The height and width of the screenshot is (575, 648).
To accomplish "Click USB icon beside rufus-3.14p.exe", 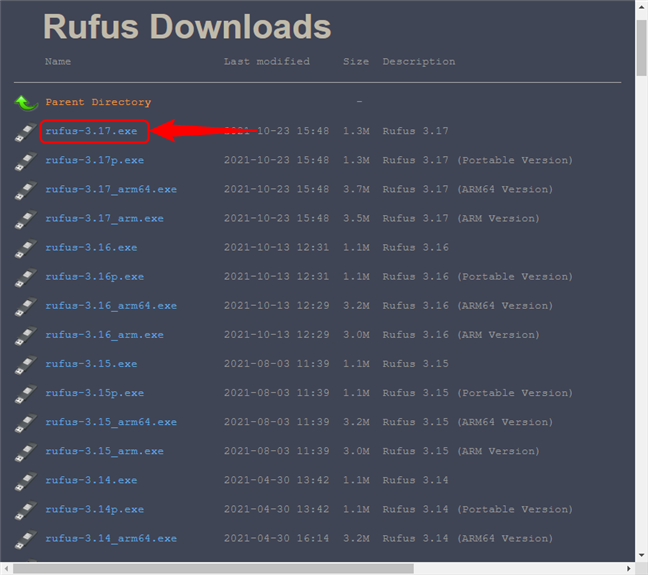I will 26,511.
